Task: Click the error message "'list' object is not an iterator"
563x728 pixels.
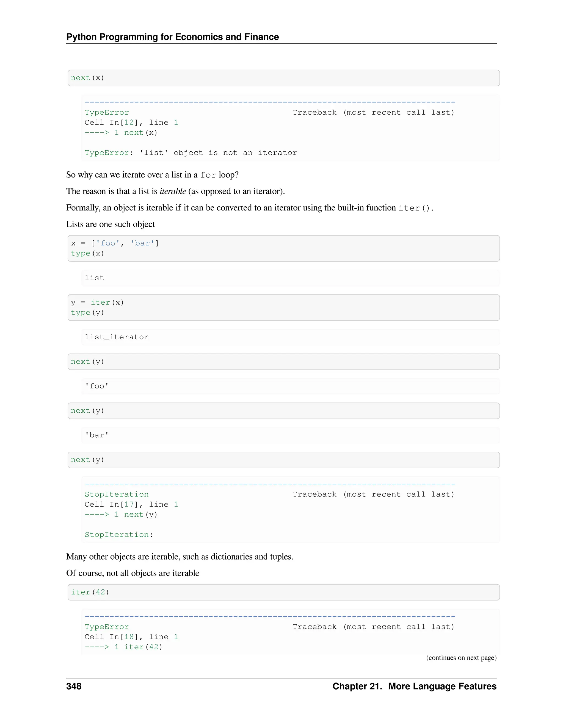Action: (x=218, y=153)
